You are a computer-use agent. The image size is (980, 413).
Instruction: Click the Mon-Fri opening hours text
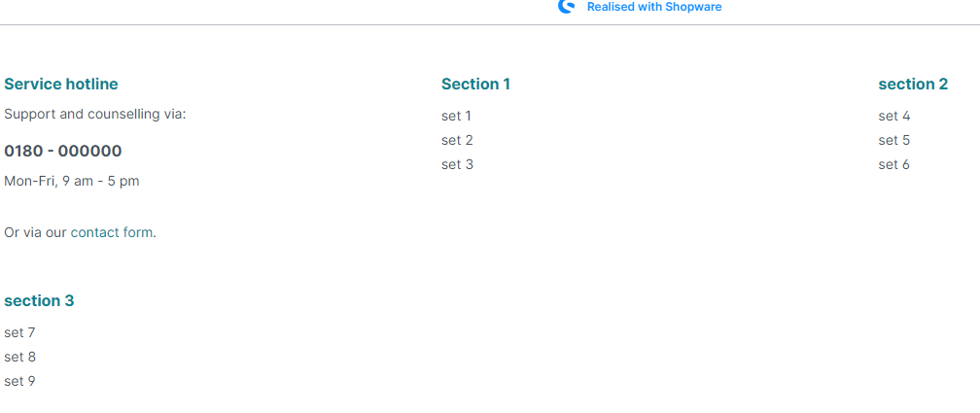72,182
